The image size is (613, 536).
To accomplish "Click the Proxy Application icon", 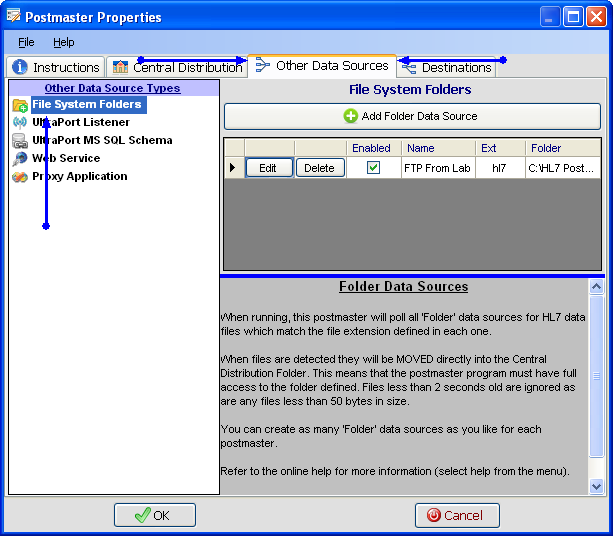I will [20, 177].
